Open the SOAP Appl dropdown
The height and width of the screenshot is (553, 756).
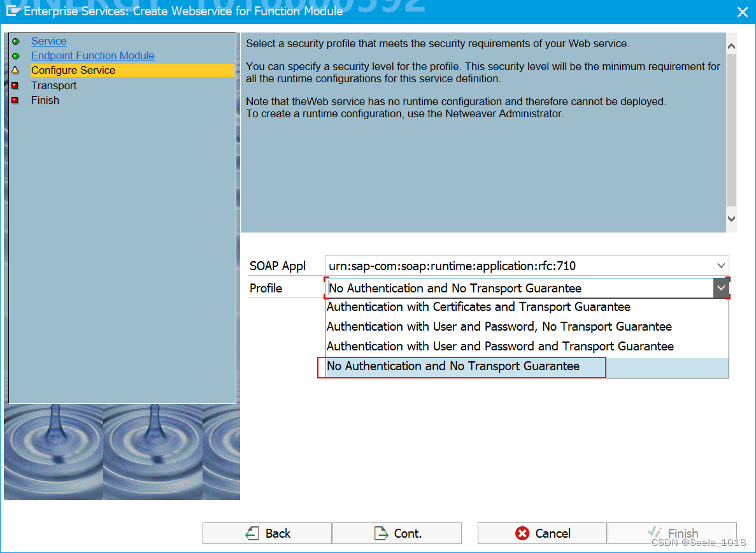click(720, 266)
